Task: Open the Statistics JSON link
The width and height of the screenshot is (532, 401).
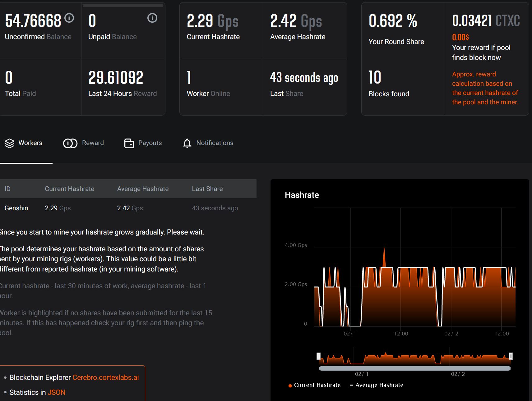Action: [x=56, y=392]
